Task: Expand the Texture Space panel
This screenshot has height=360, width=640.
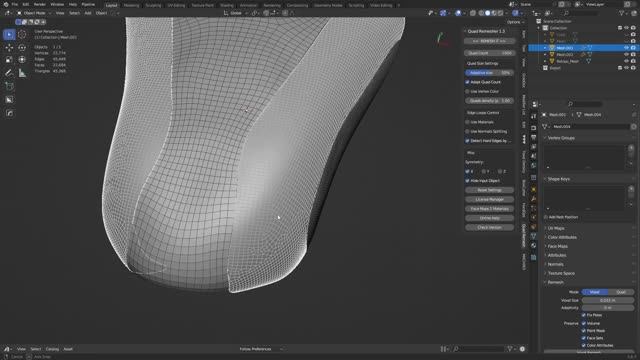Action: pos(561,273)
